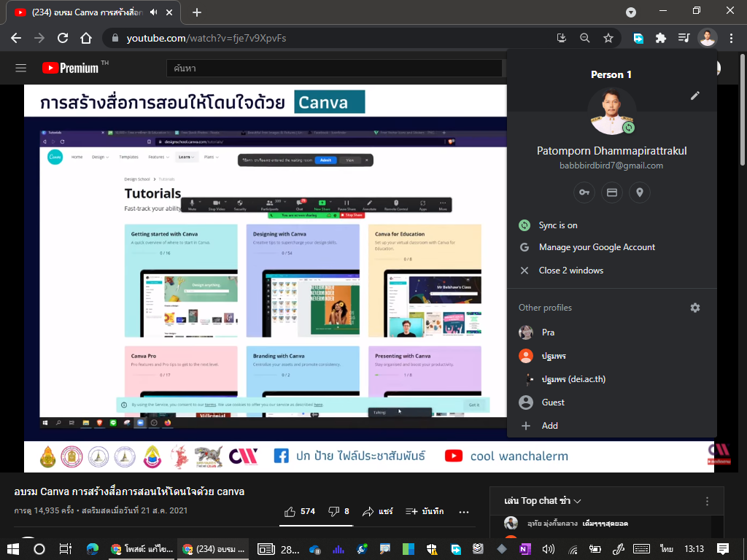
Task: Reload the YouTube page
Action: pos(63,38)
